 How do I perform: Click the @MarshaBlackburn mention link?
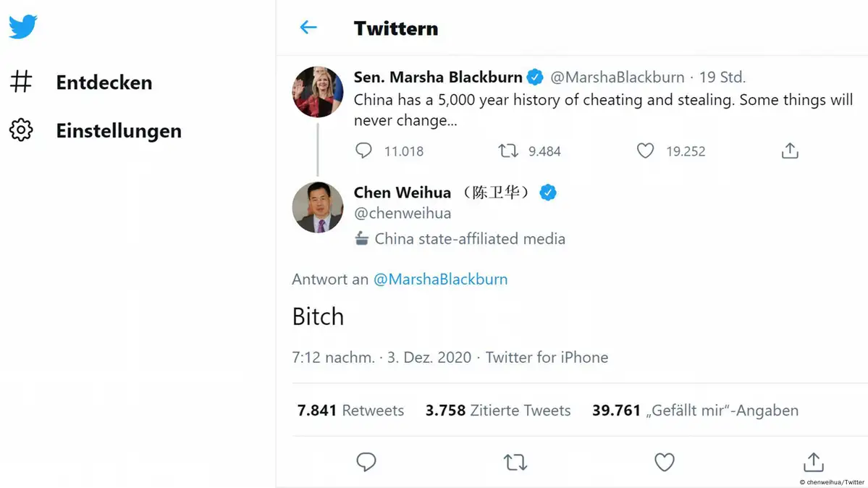tap(440, 279)
